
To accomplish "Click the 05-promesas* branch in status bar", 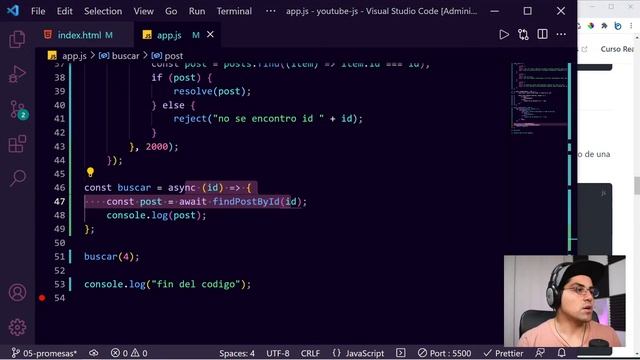I will 44,353.
